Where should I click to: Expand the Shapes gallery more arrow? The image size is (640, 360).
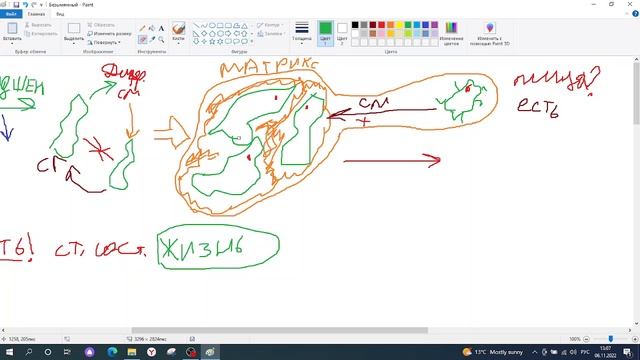click(x=251, y=41)
